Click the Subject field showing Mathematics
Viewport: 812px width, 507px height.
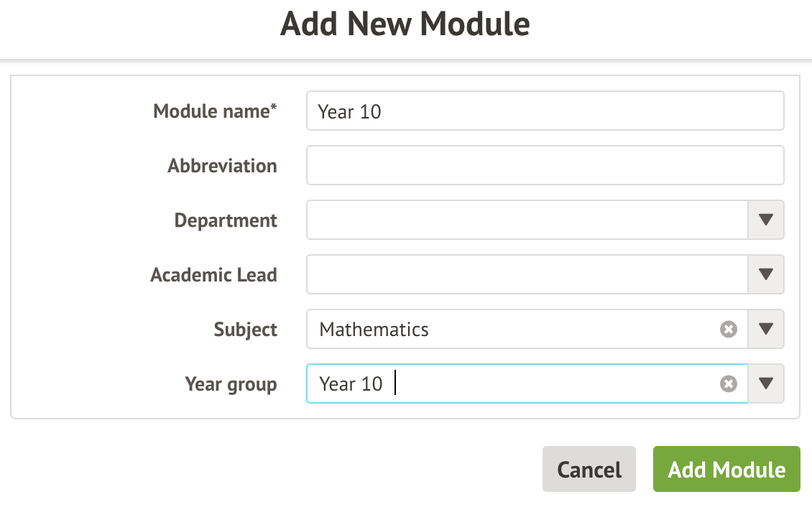point(503,329)
